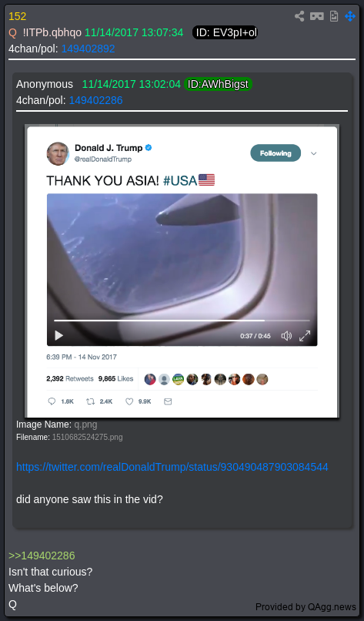Viewport: 364px width, 621px height.
Task: Click the heart like icon 9.9K
Action: click(x=129, y=401)
